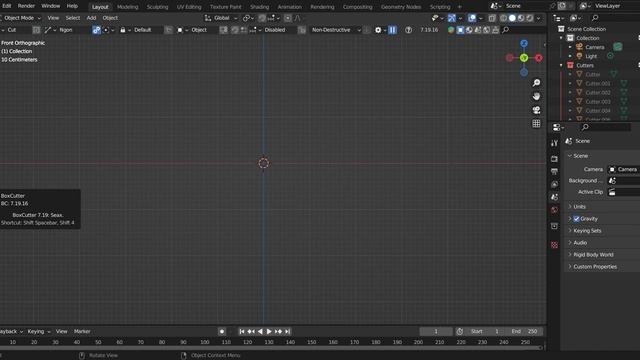Select material preview shading icon
The height and width of the screenshot is (360, 640).
pos(521,18)
